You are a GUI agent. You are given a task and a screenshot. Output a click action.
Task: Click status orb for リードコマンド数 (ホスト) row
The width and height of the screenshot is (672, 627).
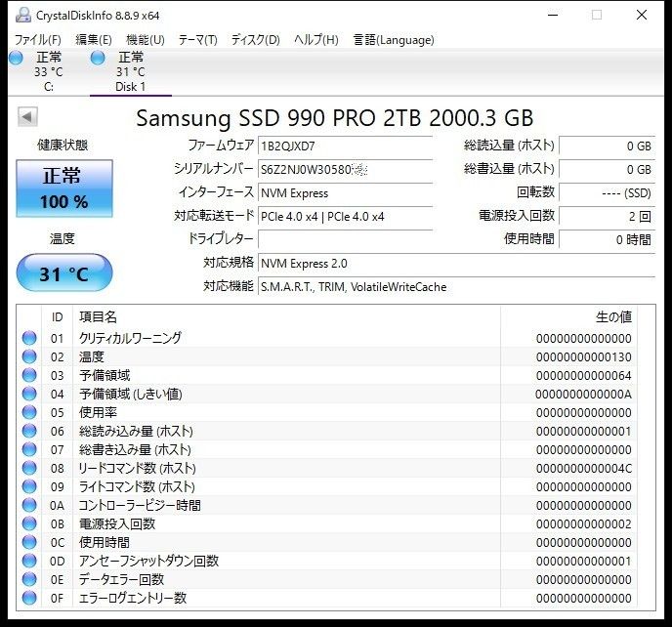[29, 468]
